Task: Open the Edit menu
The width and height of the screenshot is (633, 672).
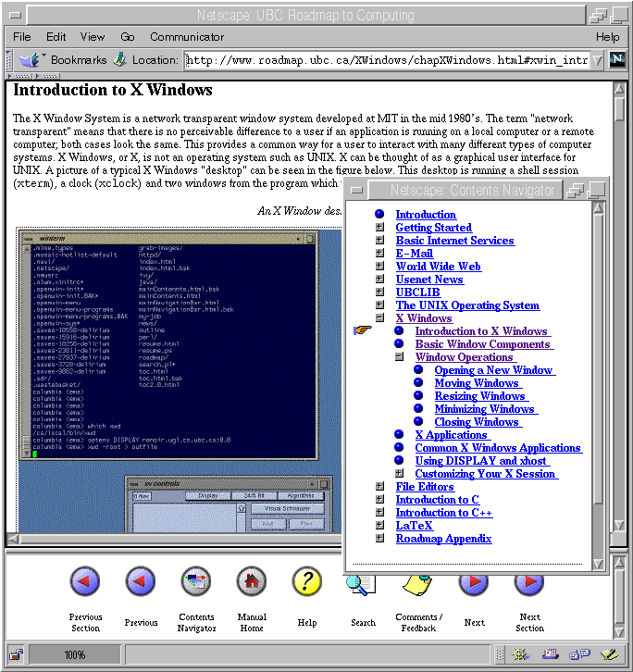Action: click(56, 37)
